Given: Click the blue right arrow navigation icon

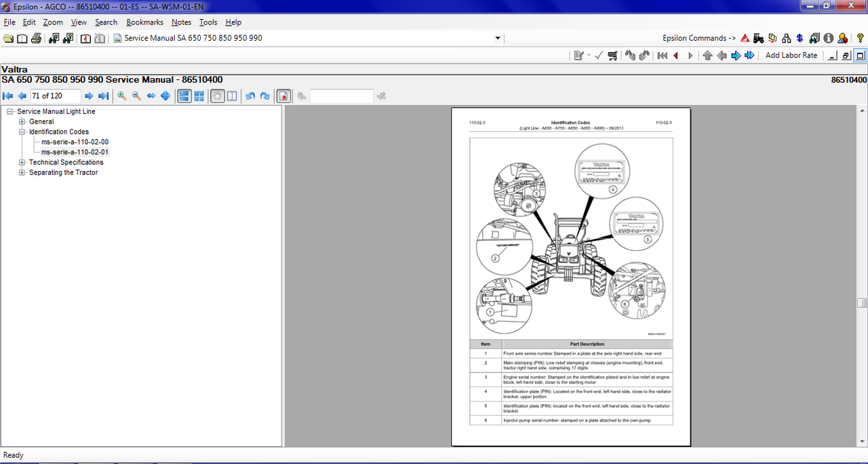Looking at the screenshot, I should click(x=736, y=56).
